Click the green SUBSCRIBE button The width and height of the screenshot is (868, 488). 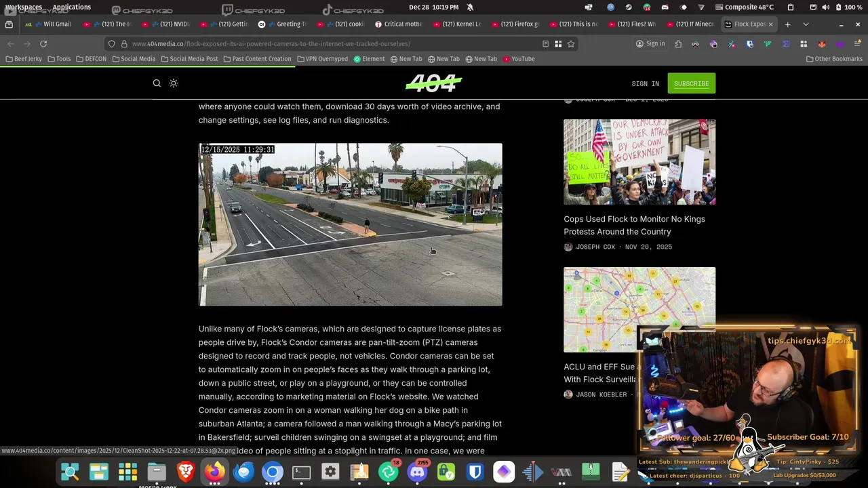691,83
